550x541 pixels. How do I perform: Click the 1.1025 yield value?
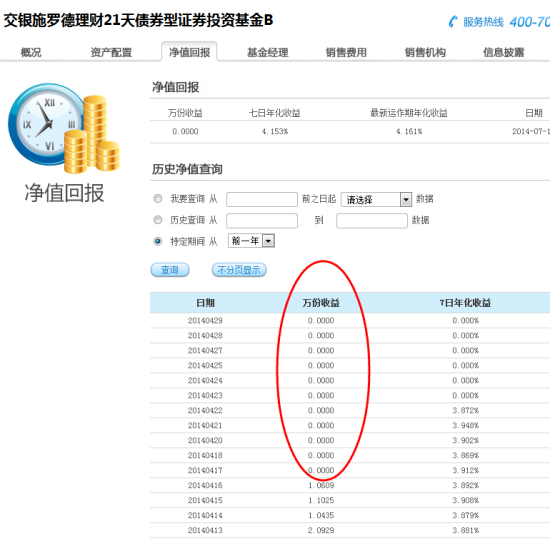[x=321, y=500]
